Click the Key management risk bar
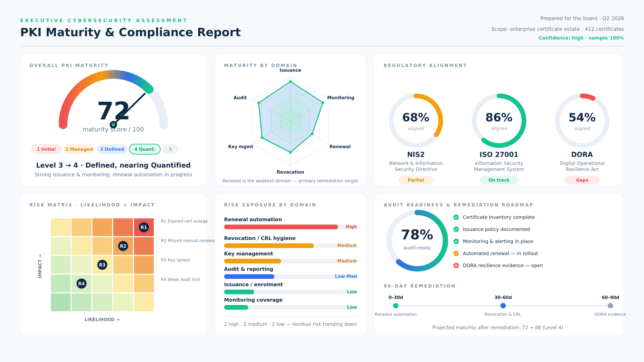The image size is (644, 362). tap(290, 261)
